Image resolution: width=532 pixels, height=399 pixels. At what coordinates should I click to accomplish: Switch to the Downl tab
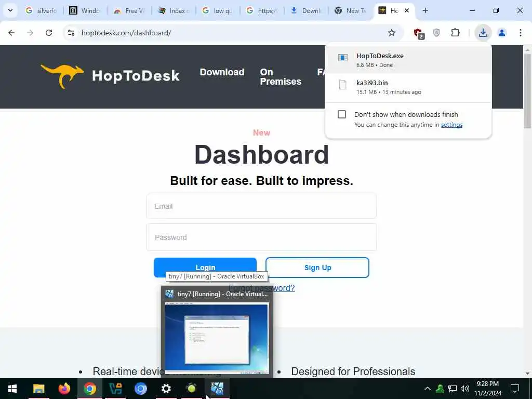click(x=305, y=10)
